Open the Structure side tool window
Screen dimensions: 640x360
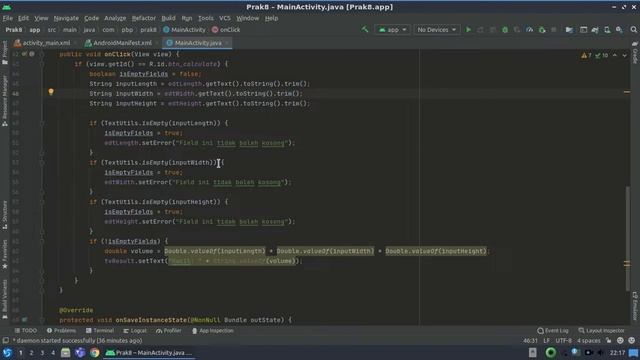pyautogui.click(x=5, y=215)
